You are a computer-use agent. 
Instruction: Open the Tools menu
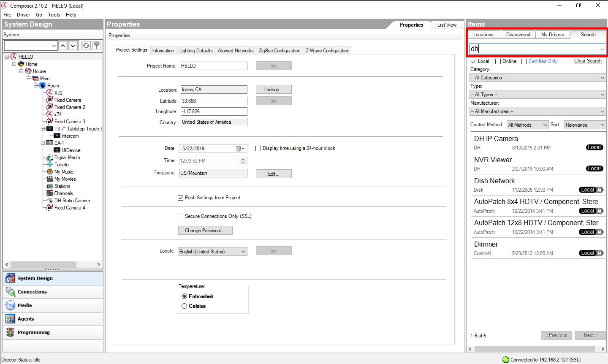[54, 15]
